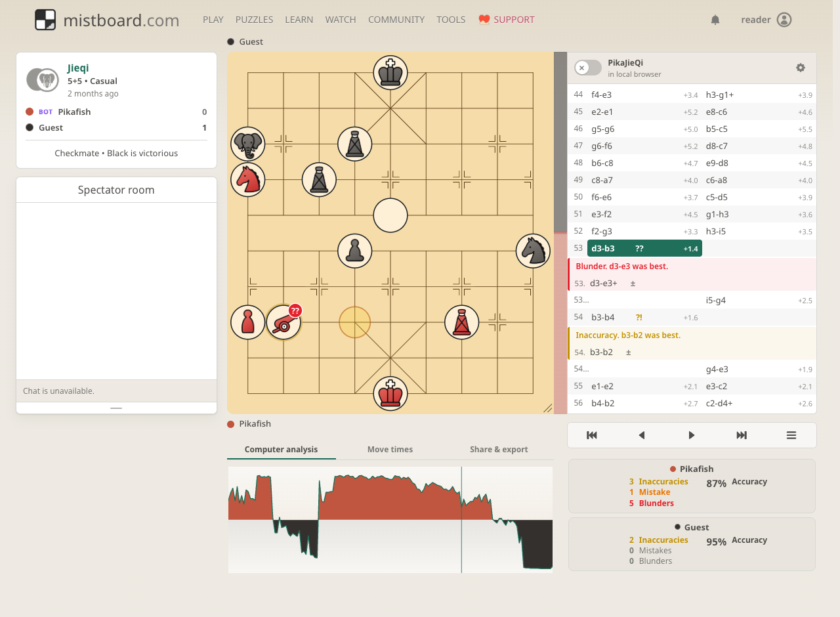Viewport: 840px width, 617px height.
Task: Select the black pawn in the center
Action: (x=355, y=251)
